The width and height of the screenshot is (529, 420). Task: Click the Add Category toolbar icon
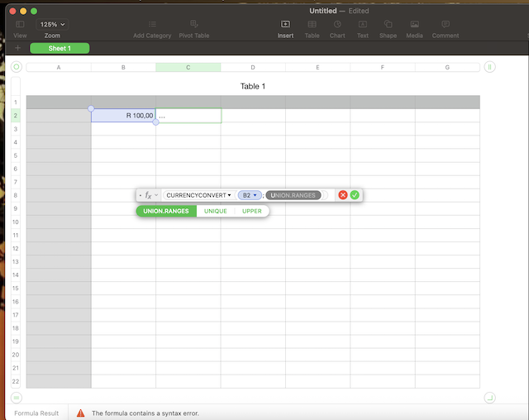pos(152,24)
